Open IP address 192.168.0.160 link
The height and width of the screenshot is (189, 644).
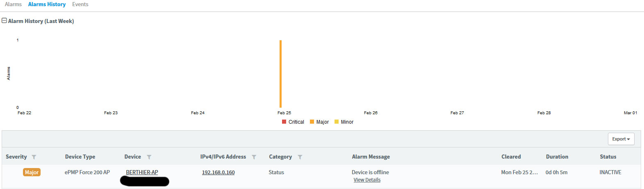pos(218,172)
